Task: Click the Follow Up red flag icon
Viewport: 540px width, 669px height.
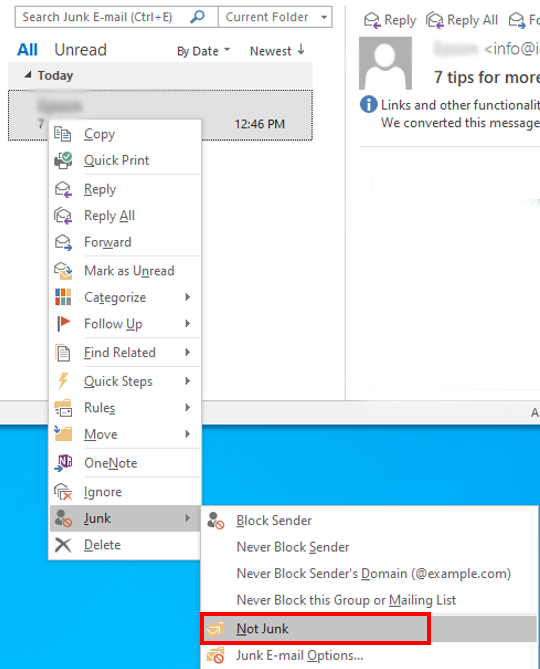Action: click(x=63, y=323)
